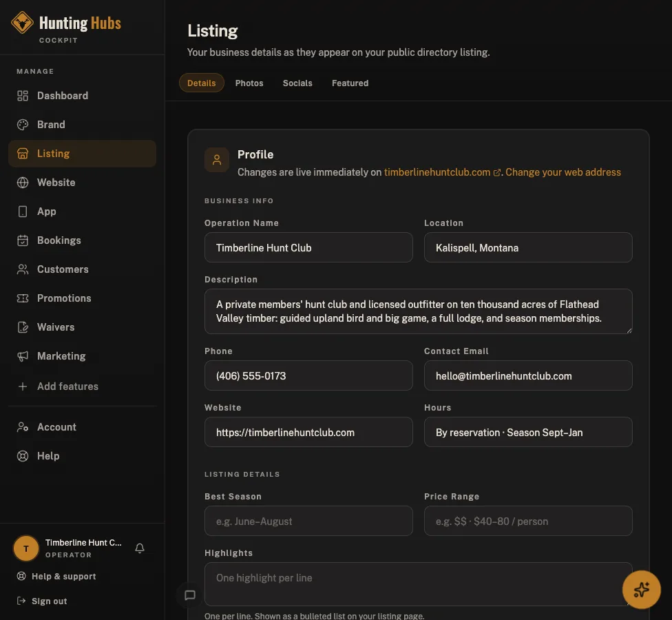Screen dimensions: 672x620
Task: Focus the Hours field
Action: tap(528, 432)
